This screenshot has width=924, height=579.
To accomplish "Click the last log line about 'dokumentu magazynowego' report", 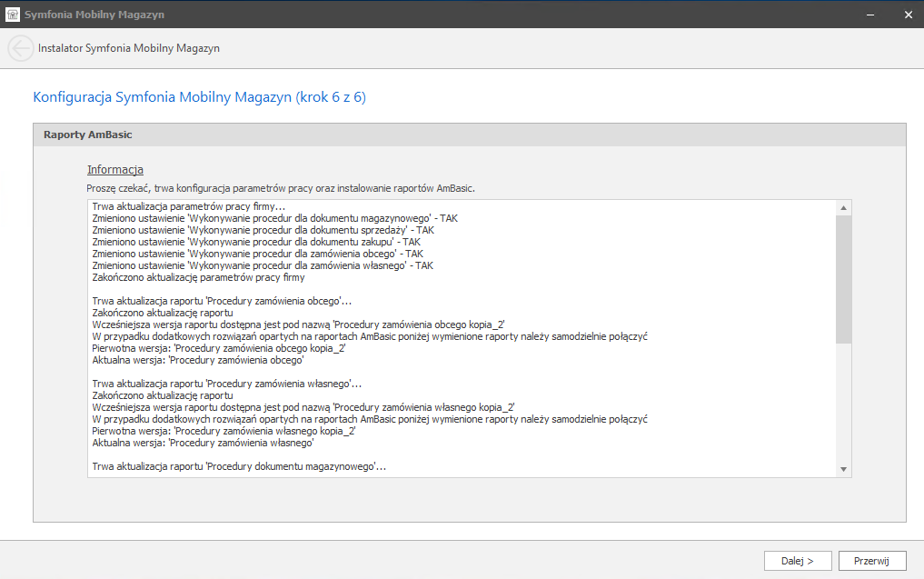I will (x=239, y=467).
